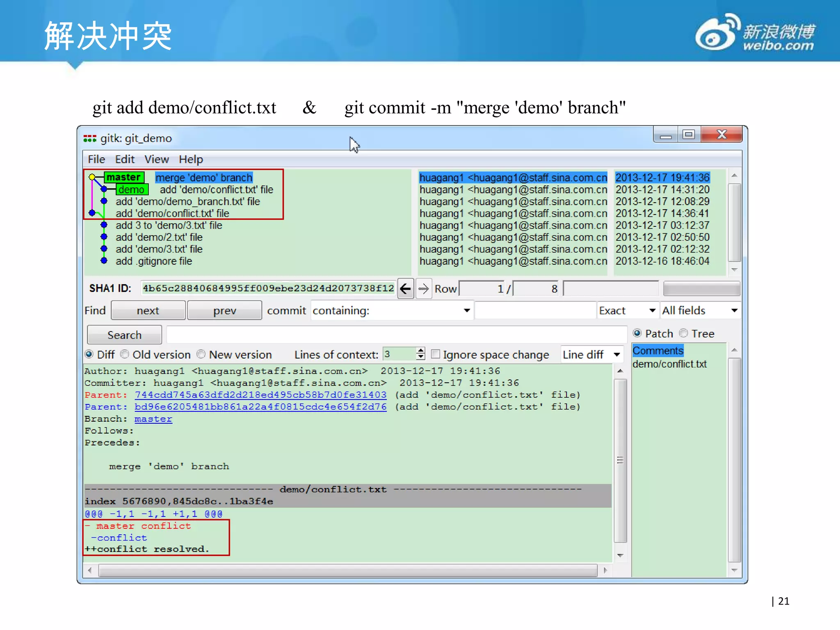Select the green demo branch label

[132, 189]
